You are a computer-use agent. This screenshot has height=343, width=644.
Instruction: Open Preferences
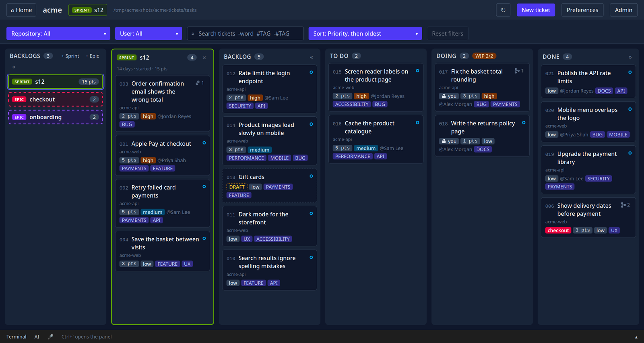(582, 10)
